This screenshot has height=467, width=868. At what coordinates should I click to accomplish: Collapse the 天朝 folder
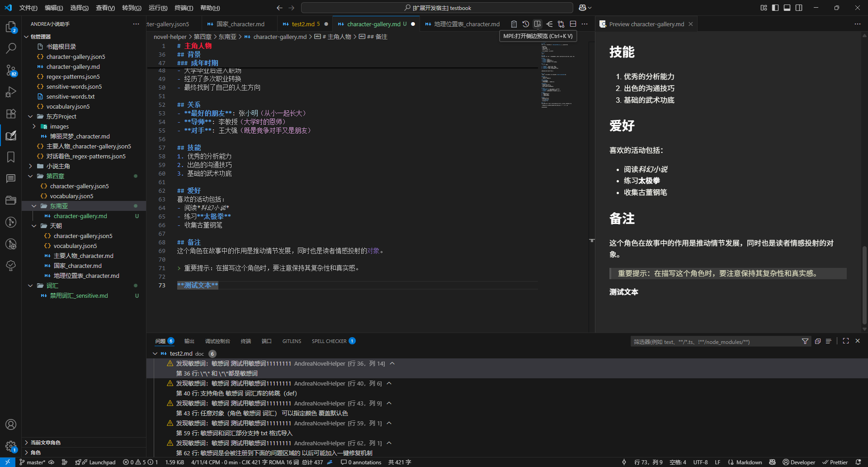pyautogui.click(x=34, y=226)
